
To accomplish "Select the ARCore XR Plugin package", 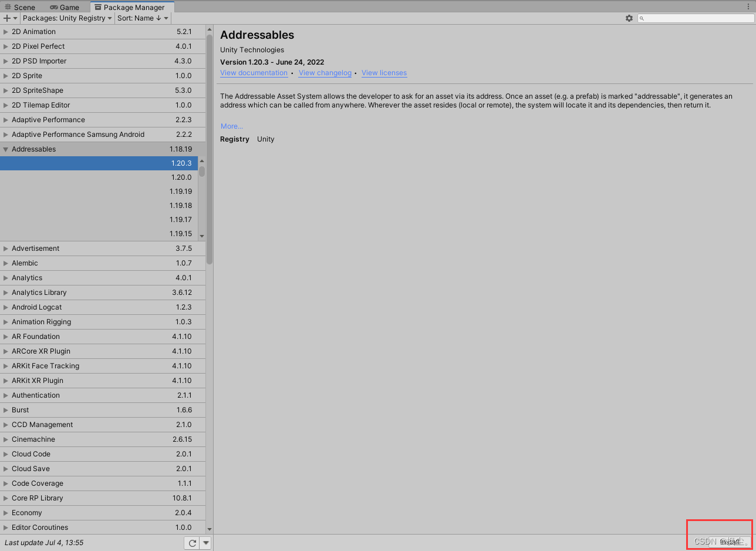I will tap(103, 351).
